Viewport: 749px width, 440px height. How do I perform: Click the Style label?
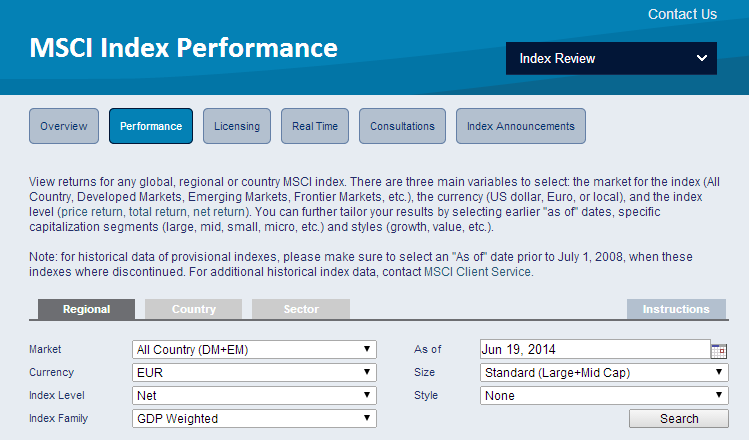tap(426, 395)
